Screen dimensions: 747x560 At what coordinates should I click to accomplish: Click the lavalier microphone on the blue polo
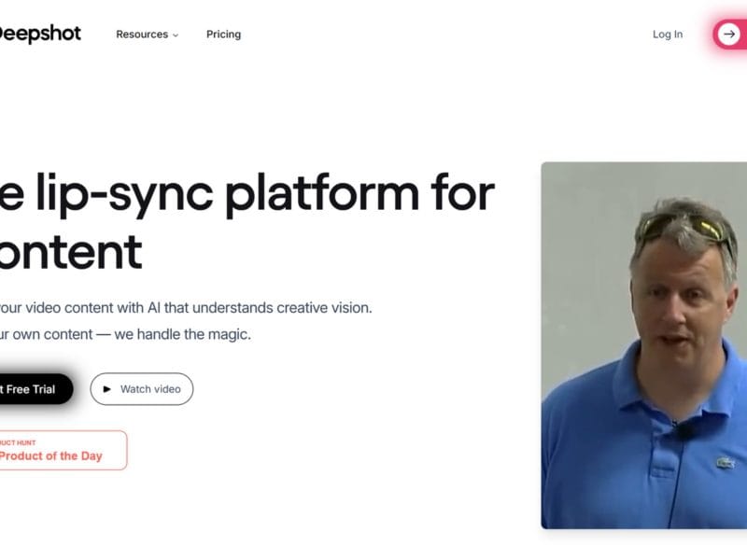(684, 430)
